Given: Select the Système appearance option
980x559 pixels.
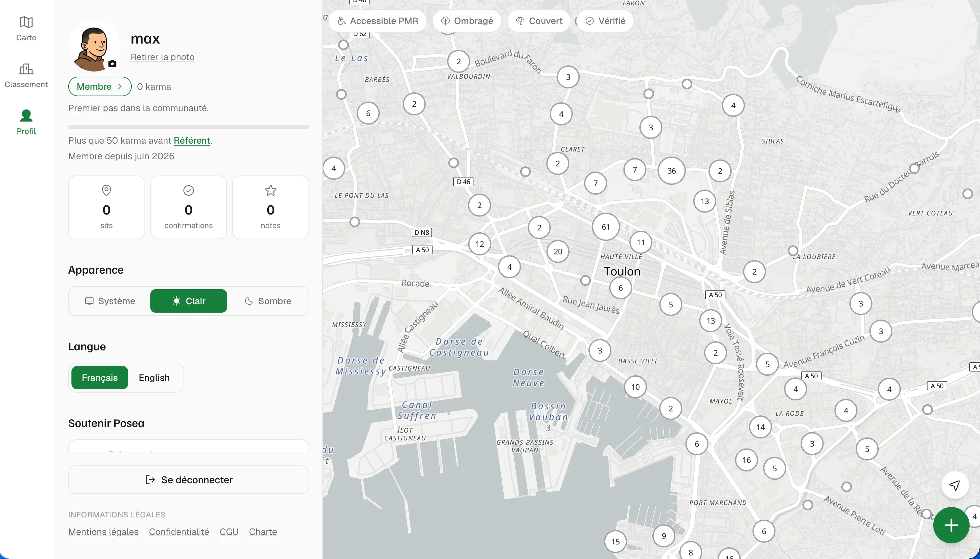Looking at the screenshot, I should [x=110, y=301].
